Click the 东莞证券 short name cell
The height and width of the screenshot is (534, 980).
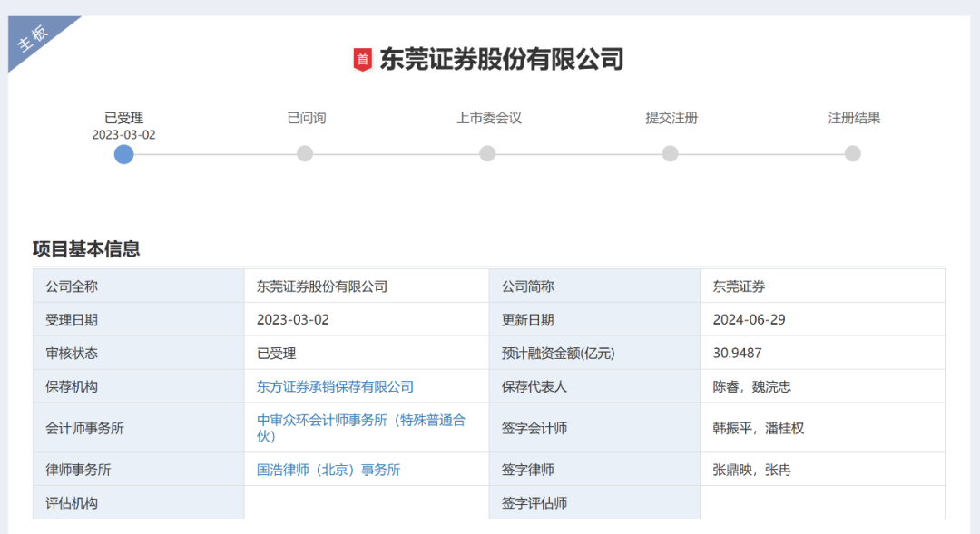[x=822, y=286]
